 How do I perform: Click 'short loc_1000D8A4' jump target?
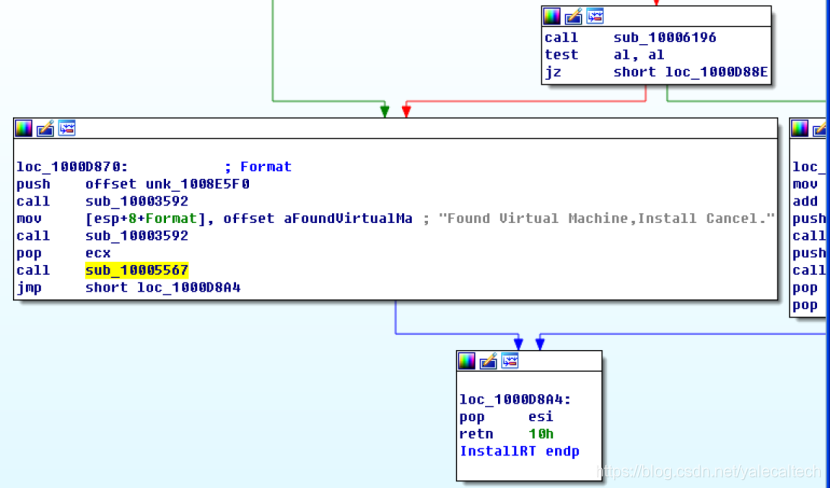tap(163, 288)
